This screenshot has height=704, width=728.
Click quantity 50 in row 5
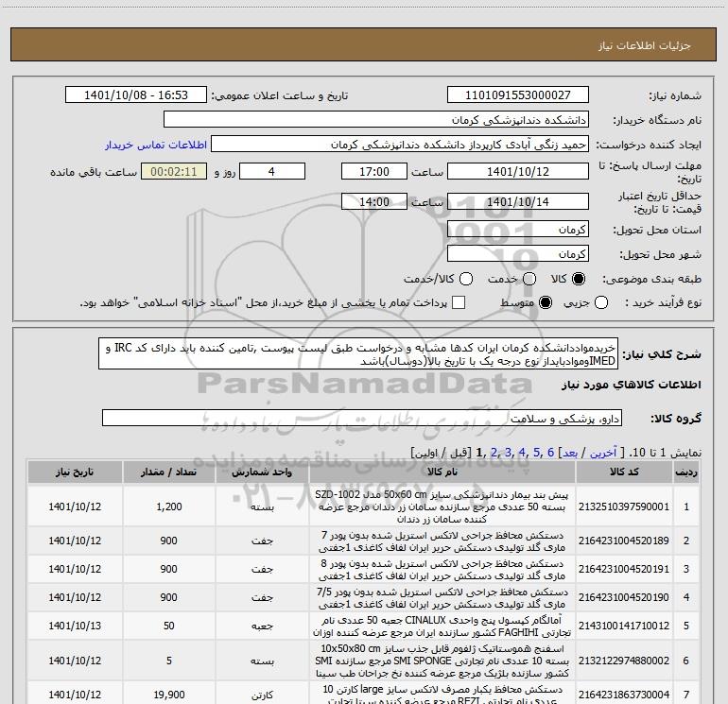tap(169, 626)
